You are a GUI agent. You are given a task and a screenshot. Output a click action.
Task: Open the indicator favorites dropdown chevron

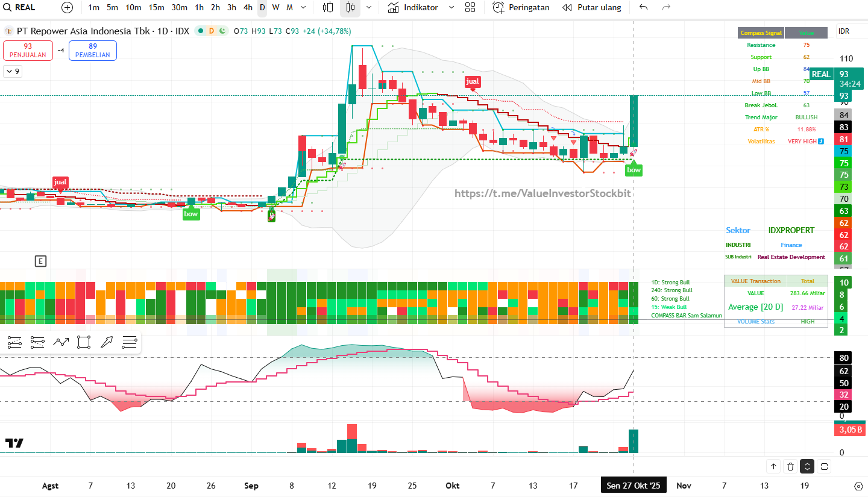click(451, 8)
